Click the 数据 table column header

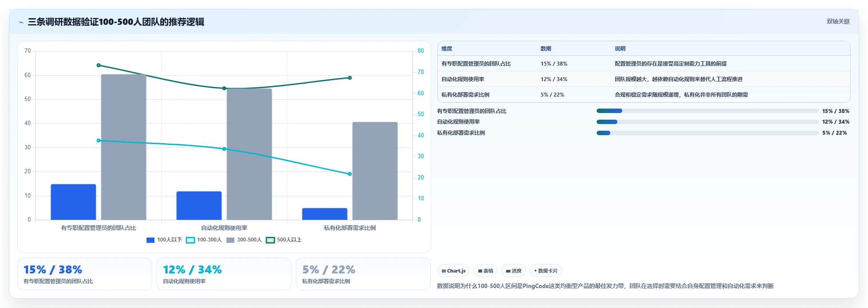pyautogui.click(x=546, y=49)
